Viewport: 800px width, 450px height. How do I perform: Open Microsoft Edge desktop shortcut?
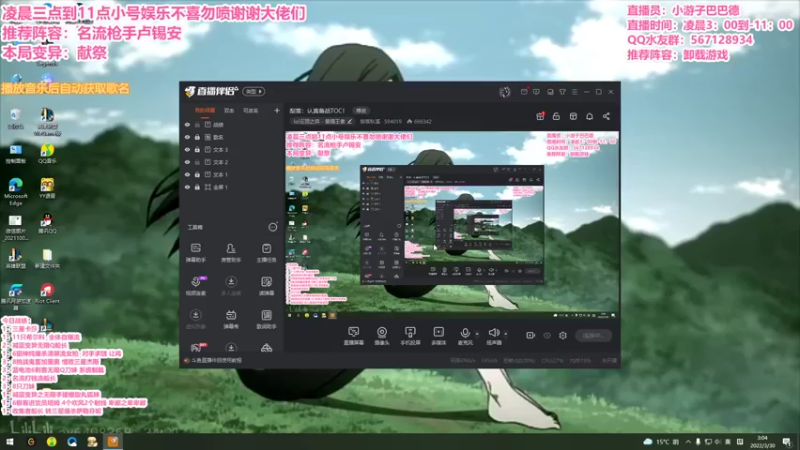pyautogui.click(x=15, y=191)
